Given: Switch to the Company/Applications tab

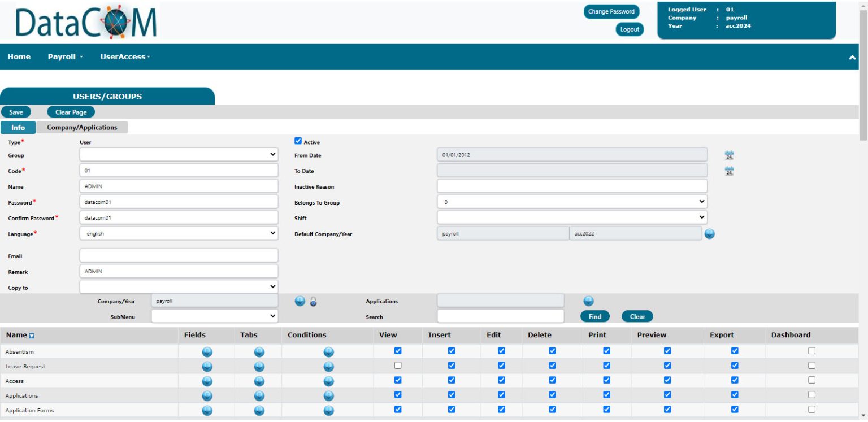Looking at the screenshot, I should 83,127.
